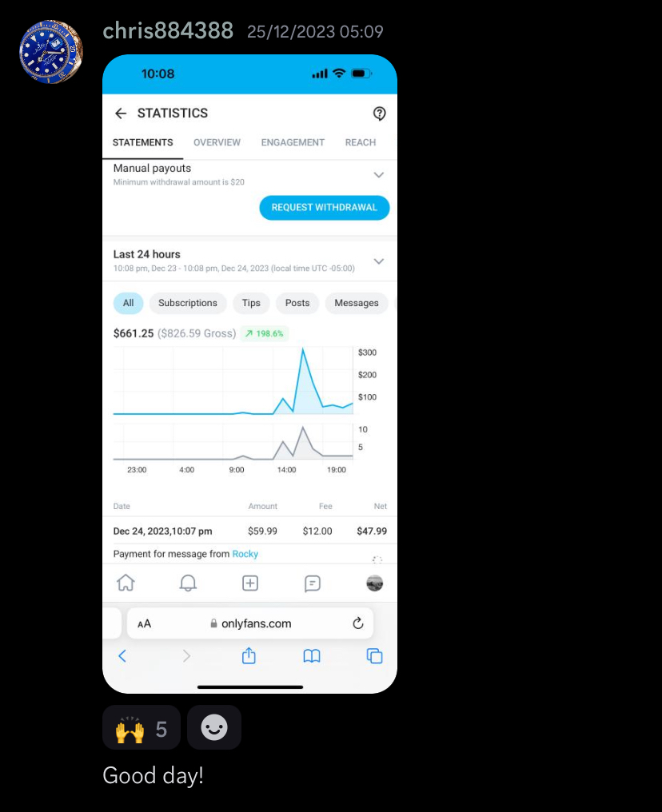Go to the home feed icon
The height and width of the screenshot is (812, 662).
pos(126,583)
